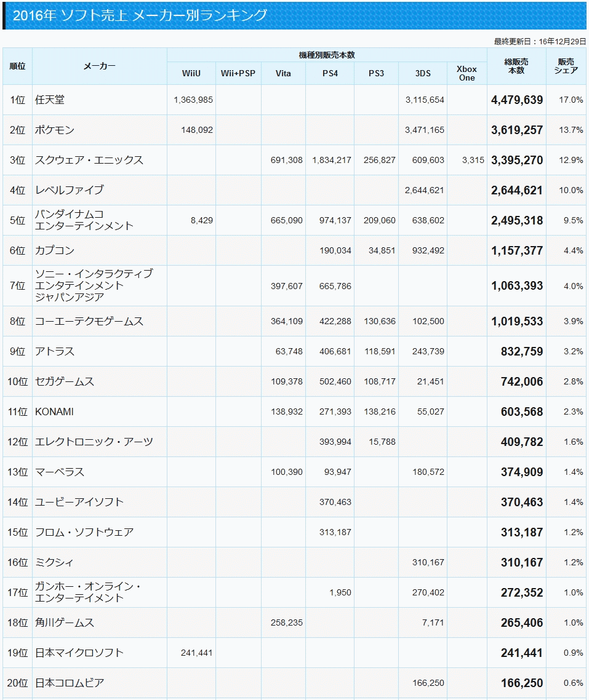
Task: Select the 角川ゲームス maker name
Action: point(64,622)
